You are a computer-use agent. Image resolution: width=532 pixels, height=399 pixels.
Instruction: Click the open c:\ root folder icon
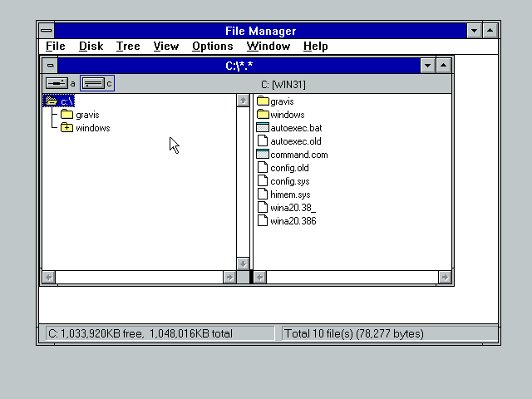[51, 101]
